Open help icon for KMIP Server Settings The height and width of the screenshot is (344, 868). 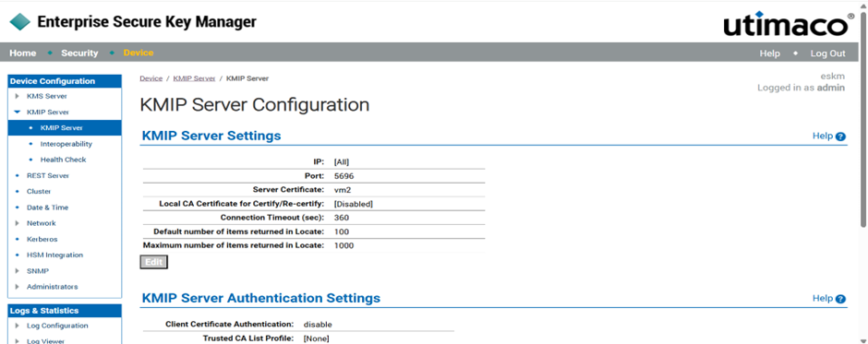click(x=841, y=136)
